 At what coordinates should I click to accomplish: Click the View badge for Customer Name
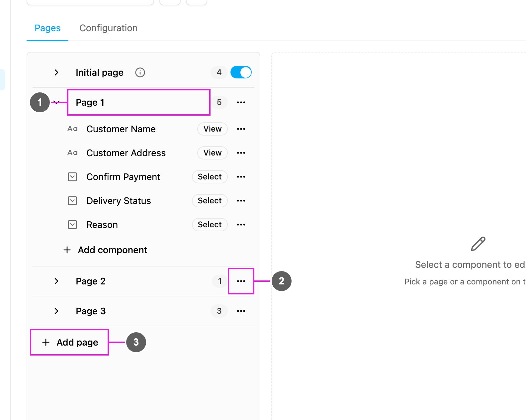(x=213, y=129)
